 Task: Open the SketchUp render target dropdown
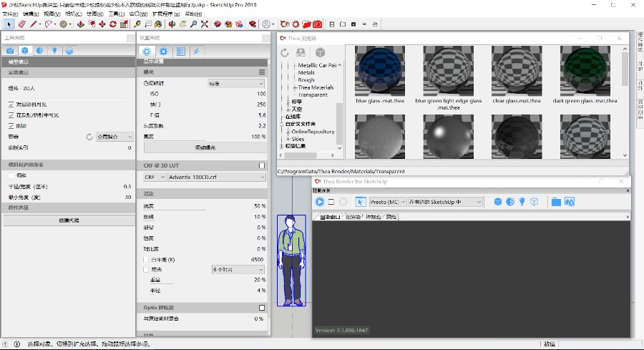point(445,202)
